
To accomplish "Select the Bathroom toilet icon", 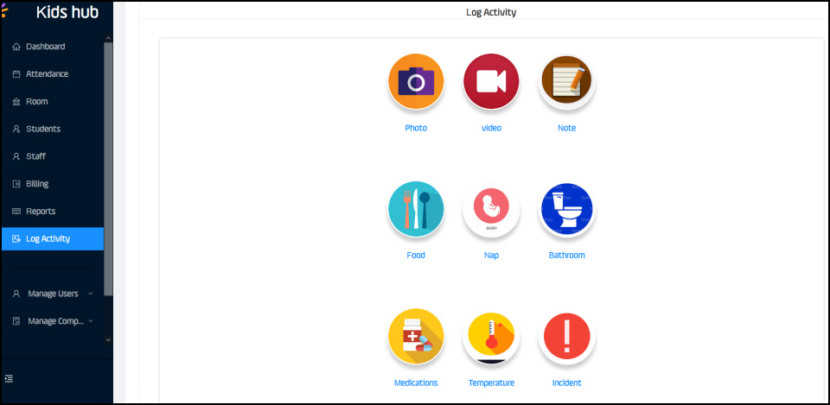I will click(x=566, y=209).
